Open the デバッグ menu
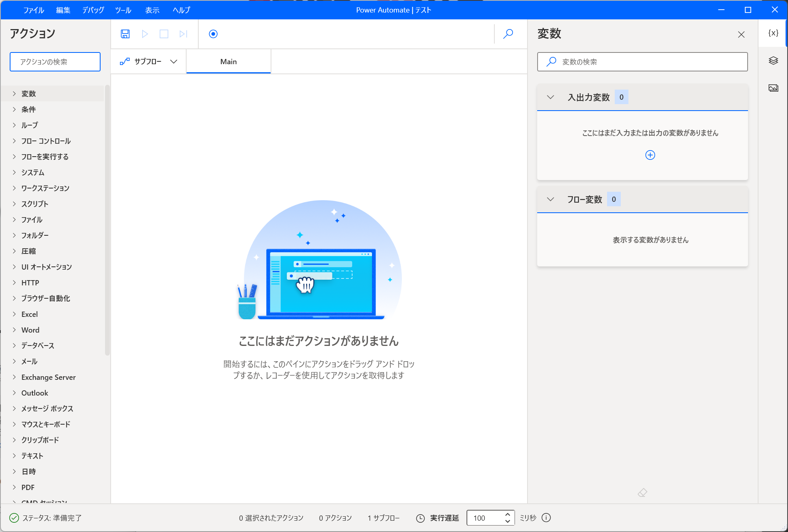Viewport: 788px width, 532px height. coord(93,10)
